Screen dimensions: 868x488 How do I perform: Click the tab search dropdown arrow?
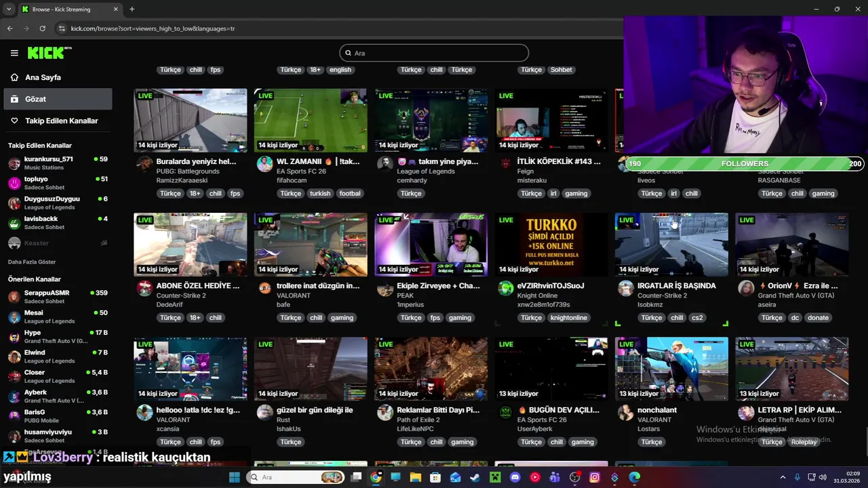point(9,9)
